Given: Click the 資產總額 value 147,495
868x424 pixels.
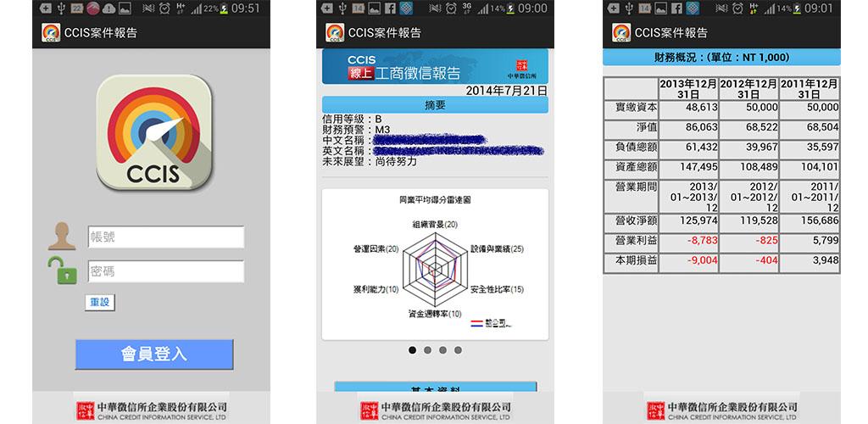Looking at the screenshot, I should [698, 167].
